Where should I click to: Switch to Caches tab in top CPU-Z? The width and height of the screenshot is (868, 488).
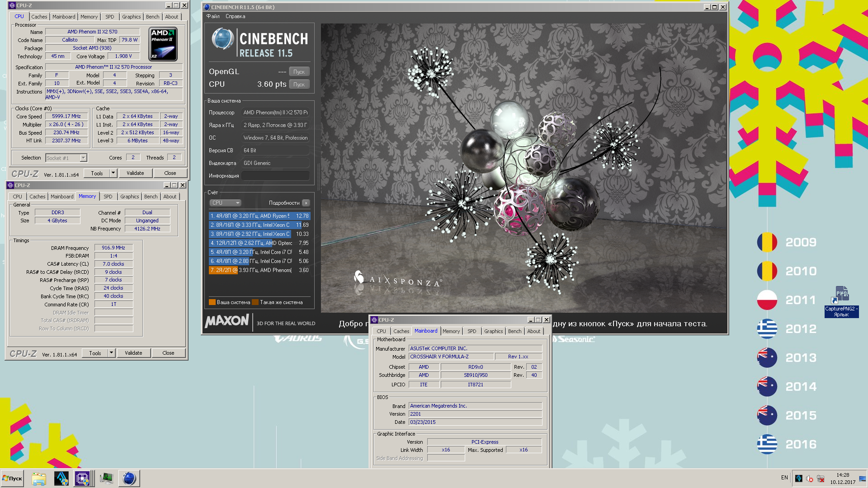[x=39, y=17]
